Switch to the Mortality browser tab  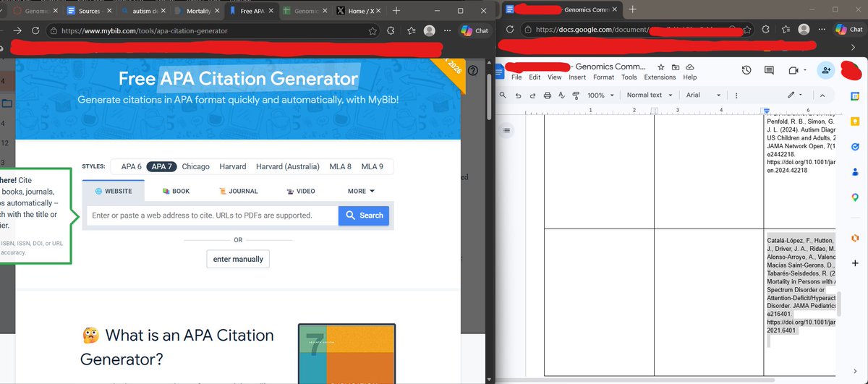pyautogui.click(x=197, y=11)
